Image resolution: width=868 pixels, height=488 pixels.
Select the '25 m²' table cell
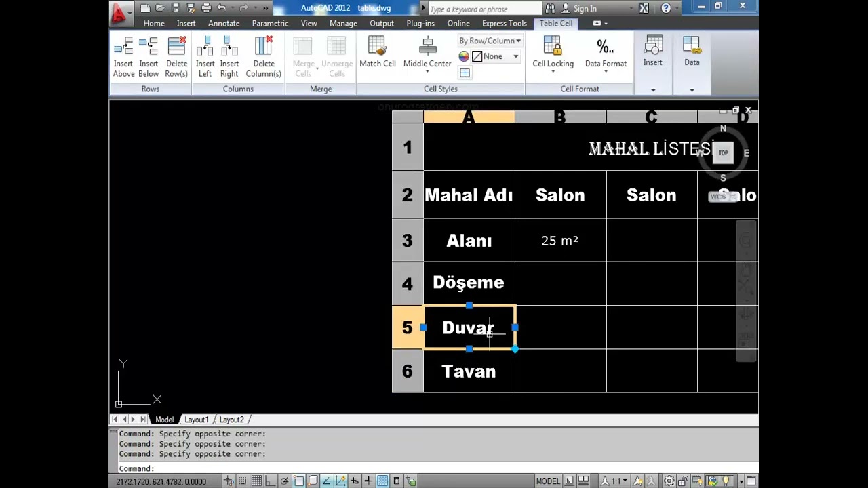[x=560, y=240]
